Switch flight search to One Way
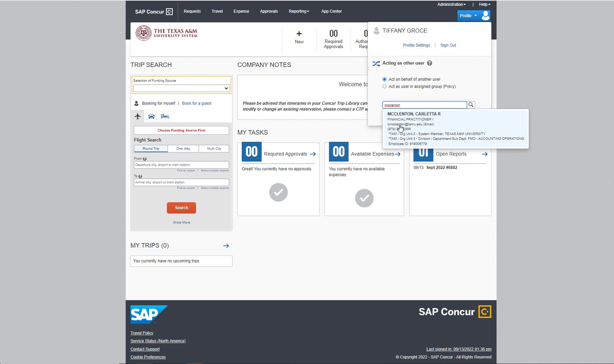This screenshot has height=364, width=614. (x=183, y=149)
